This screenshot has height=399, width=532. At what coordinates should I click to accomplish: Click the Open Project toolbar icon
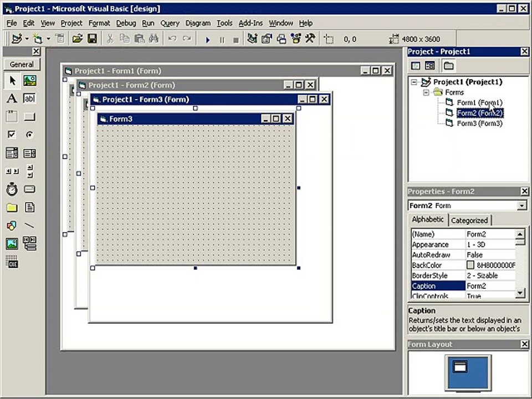point(78,39)
